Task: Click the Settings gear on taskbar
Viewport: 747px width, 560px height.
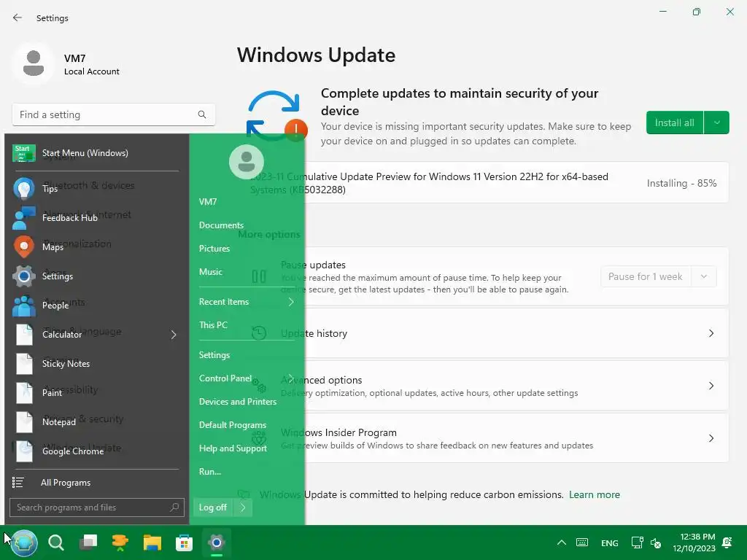Action: pyautogui.click(x=216, y=542)
